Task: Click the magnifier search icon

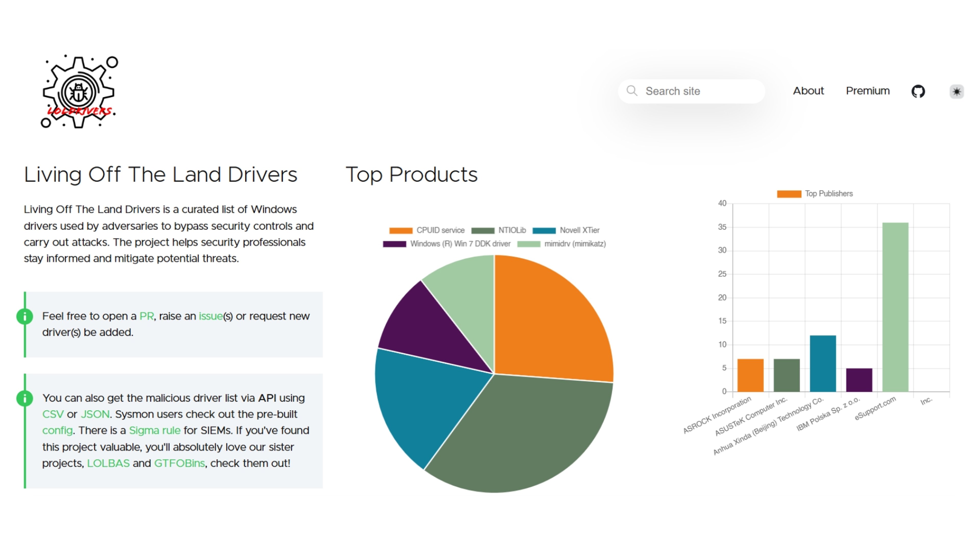Action: click(x=632, y=91)
